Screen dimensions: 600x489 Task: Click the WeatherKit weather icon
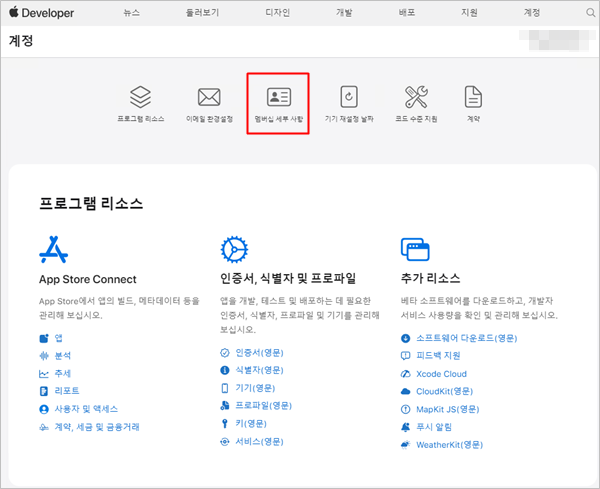pos(405,445)
